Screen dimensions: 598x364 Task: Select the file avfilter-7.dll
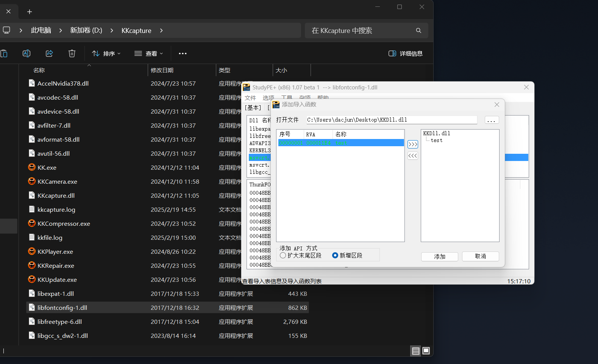pyautogui.click(x=54, y=125)
